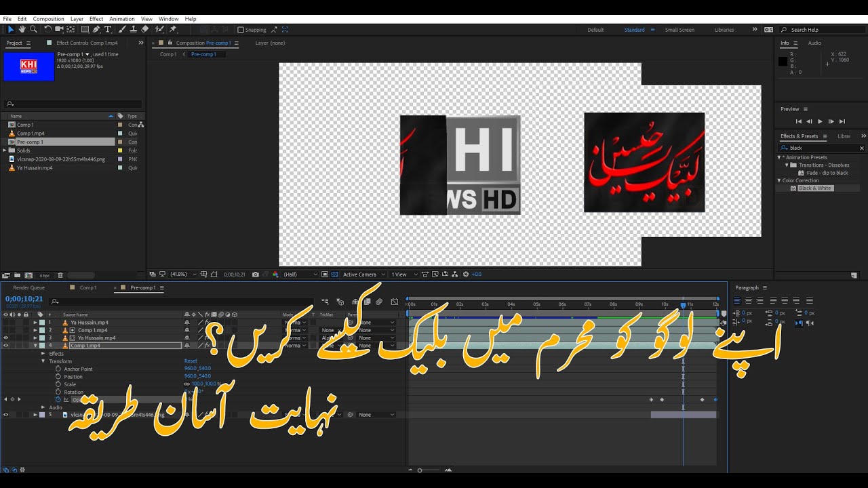The height and width of the screenshot is (488, 868).
Task: Play the preview with Play button
Action: (820, 121)
